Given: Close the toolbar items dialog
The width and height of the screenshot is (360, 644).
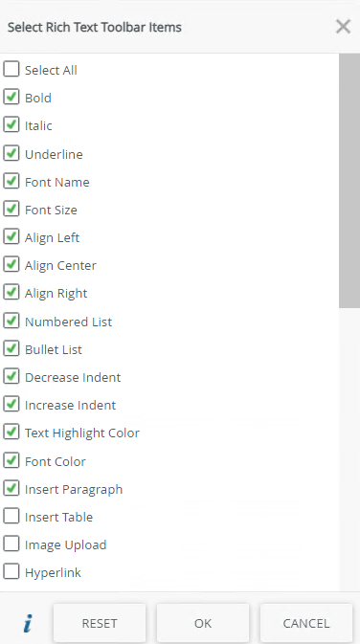Looking at the screenshot, I should pos(343,27).
